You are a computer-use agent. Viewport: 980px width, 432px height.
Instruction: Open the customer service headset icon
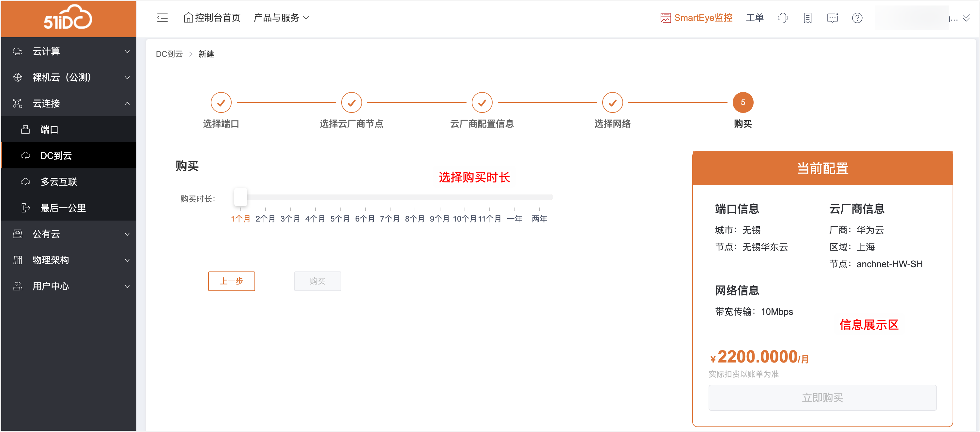(x=783, y=18)
